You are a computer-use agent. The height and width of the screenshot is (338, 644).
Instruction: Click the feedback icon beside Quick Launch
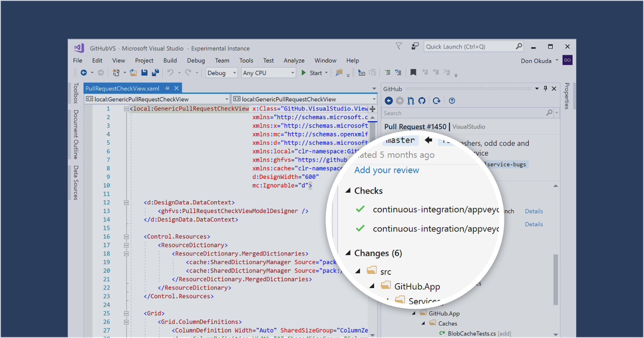399,47
